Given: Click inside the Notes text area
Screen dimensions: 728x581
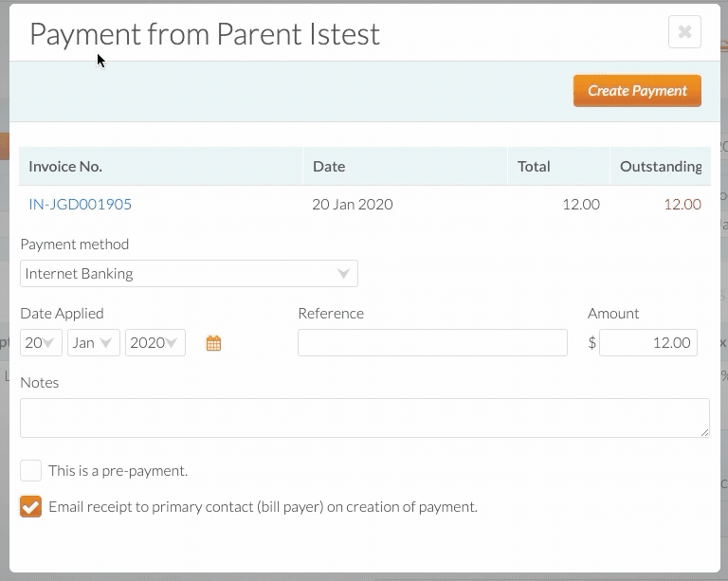Looking at the screenshot, I should tap(364, 418).
